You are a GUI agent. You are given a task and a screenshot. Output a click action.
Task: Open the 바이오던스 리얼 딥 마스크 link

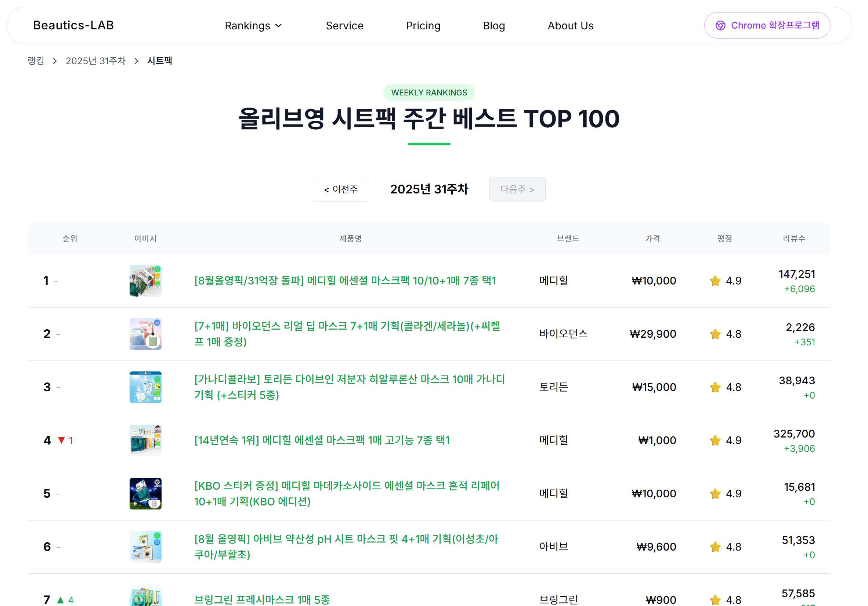tap(347, 334)
